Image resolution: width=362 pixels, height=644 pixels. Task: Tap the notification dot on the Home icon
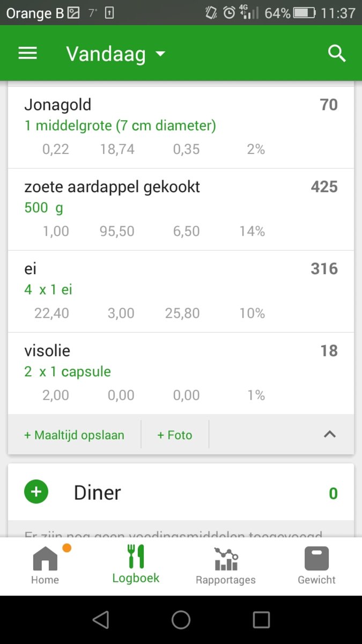[67, 547]
